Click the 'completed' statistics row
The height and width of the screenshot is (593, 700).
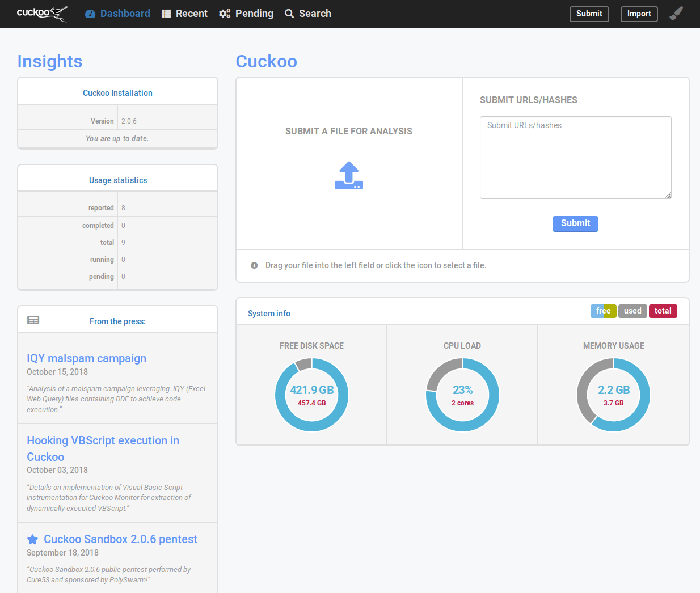(118, 226)
